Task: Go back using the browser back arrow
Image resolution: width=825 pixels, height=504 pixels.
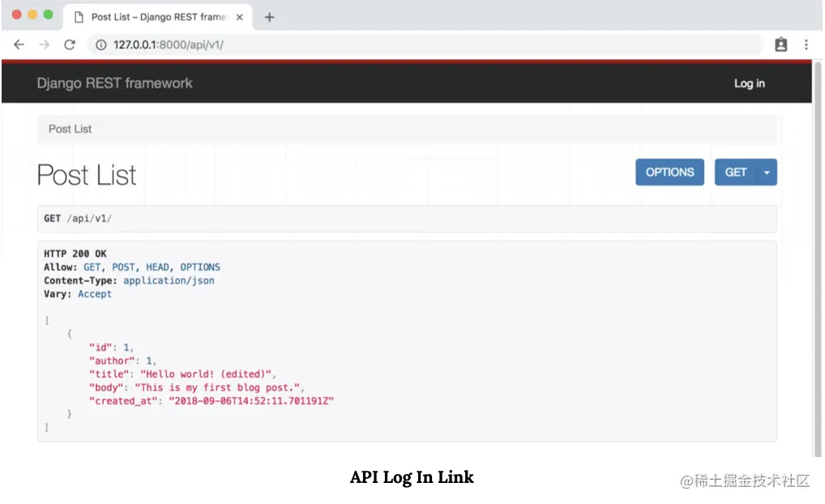Action: [19, 45]
